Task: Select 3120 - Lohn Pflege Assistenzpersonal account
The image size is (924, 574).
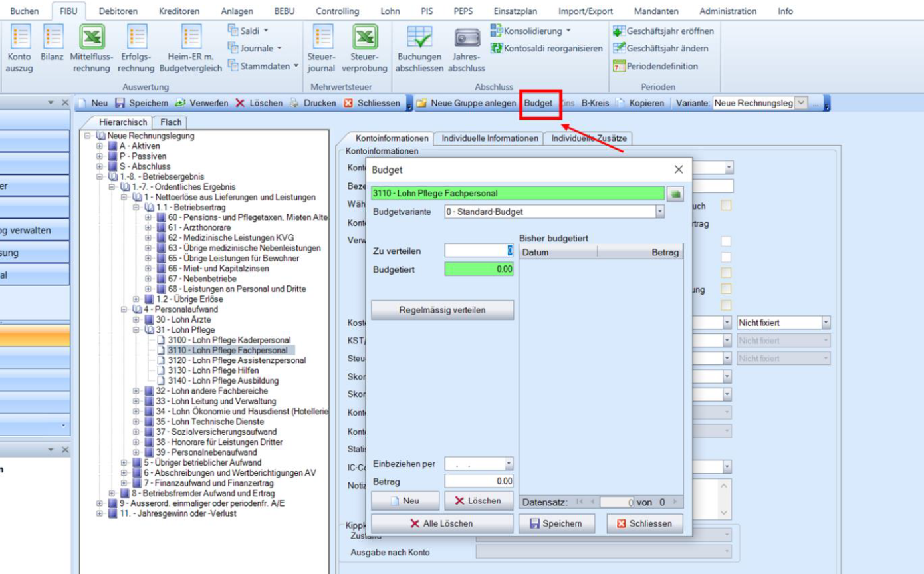Action: (x=236, y=360)
